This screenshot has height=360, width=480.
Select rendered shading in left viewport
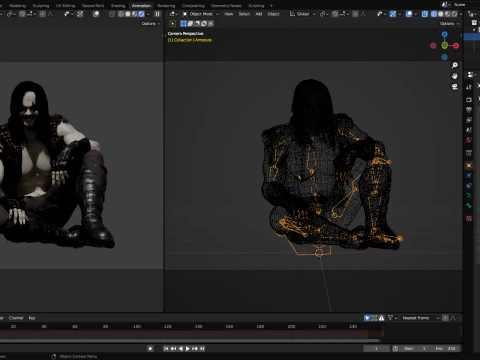[x=141, y=14]
